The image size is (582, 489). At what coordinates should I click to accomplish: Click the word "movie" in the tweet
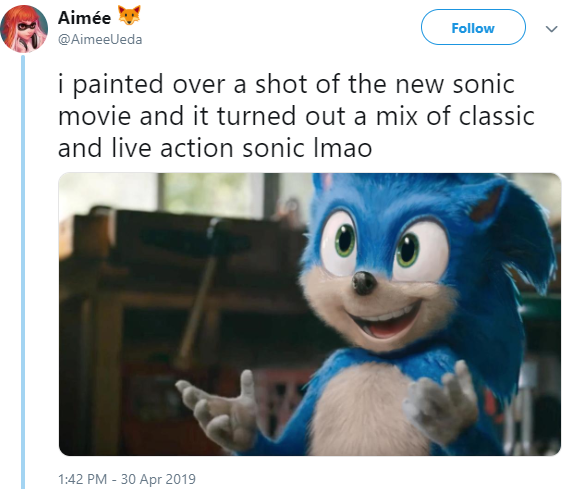pyautogui.click(x=94, y=116)
